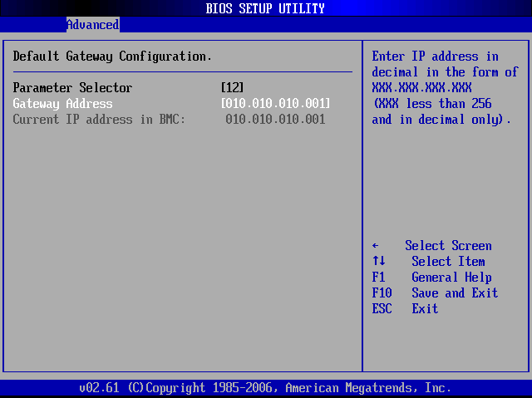Click the 'Enter IP address in' help line
This screenshot has width=532, height=398.
coord(435,57)
